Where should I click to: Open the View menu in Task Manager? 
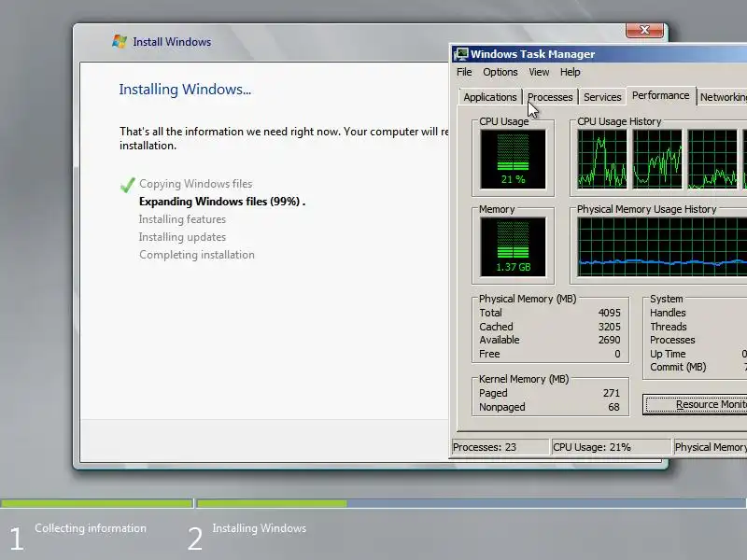[x=539, y=72]
